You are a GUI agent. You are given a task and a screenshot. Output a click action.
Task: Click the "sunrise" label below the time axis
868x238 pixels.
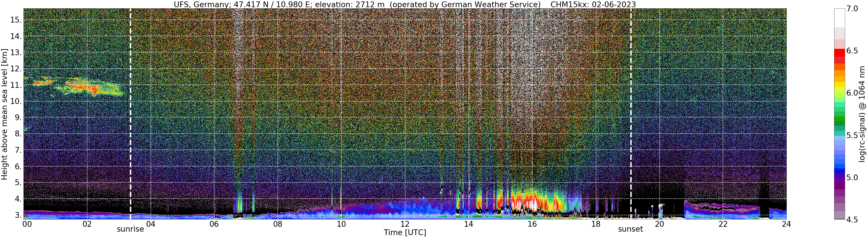(130, 229)
